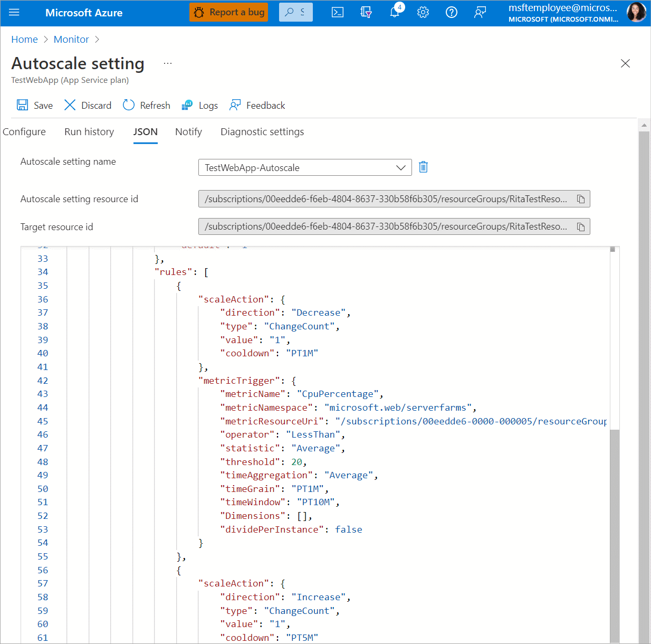Open the Directories and subscriptions filter icon
The image size is (651, 644).
tap(366, 12)
